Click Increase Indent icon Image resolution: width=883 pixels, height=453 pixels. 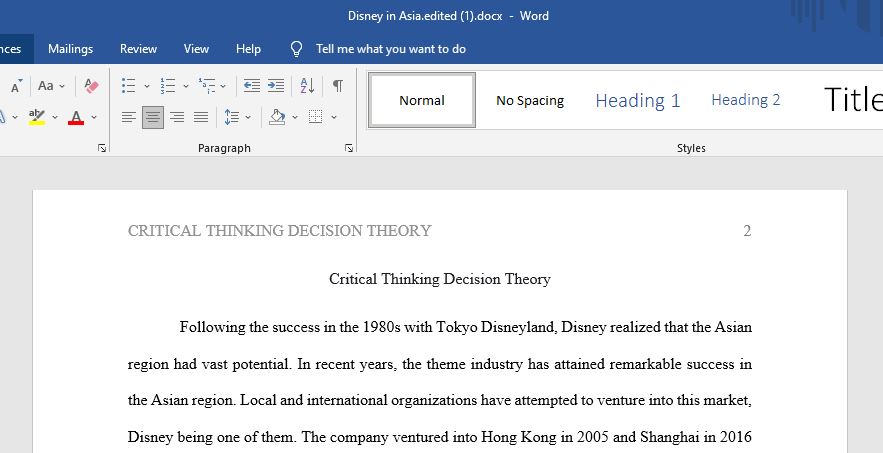(276, 86)
